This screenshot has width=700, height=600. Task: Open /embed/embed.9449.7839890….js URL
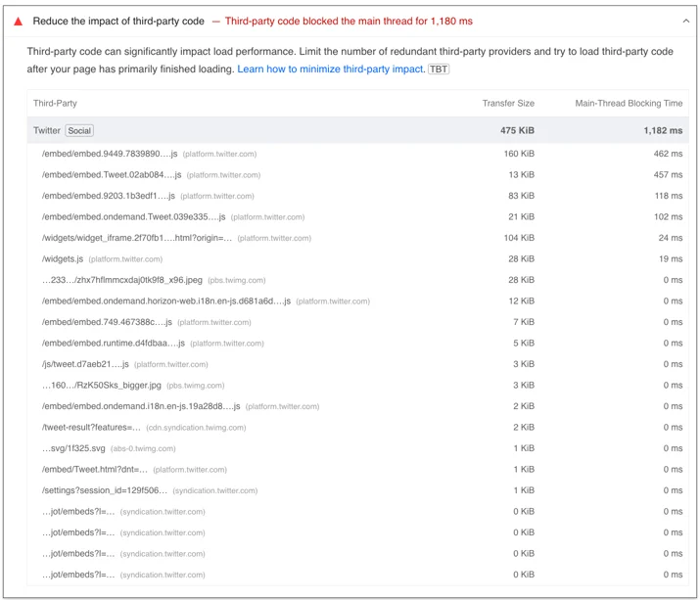coord(110,154)
